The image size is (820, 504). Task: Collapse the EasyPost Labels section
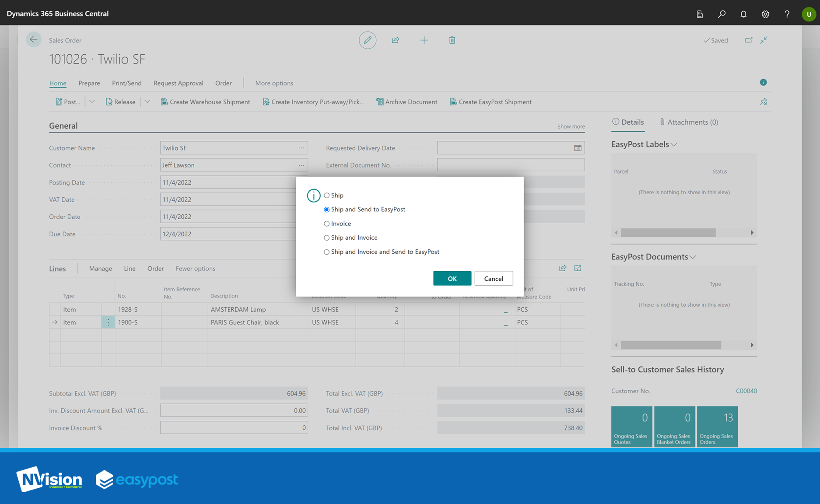tap(674, 145)
